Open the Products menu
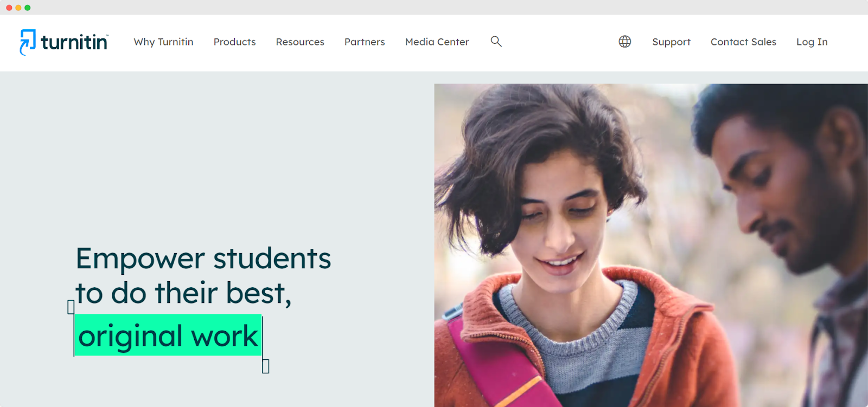Viewport: 868px width, 407px height. [234, 42]
